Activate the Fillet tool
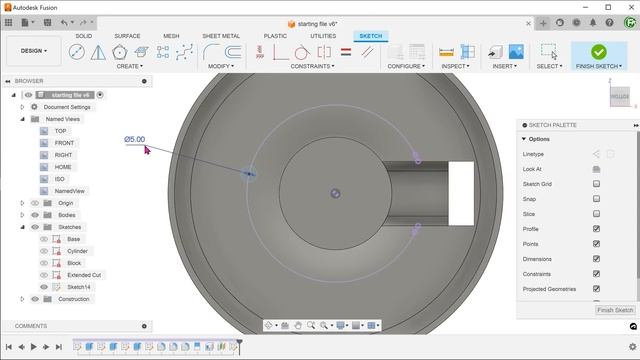This screenshot has width=640, height=360. click(x=211, y=52)
